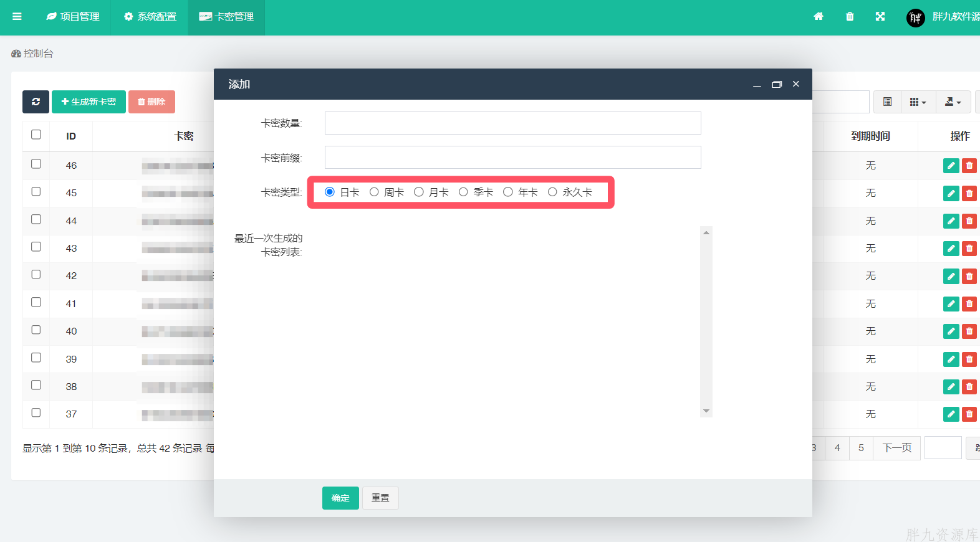980x542 pixels.
Task: Toggle table card view icon
Action: pyautogui.click(x=887, y=102)
